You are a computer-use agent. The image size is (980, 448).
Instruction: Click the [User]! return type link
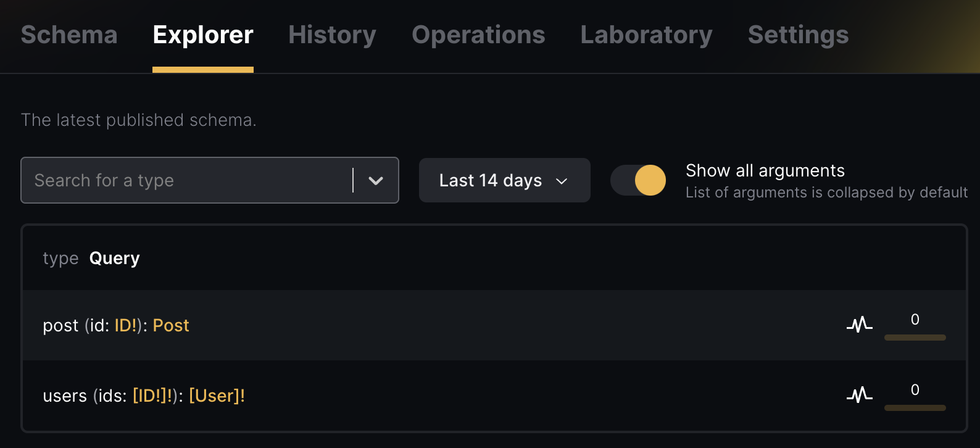point(217,396)
